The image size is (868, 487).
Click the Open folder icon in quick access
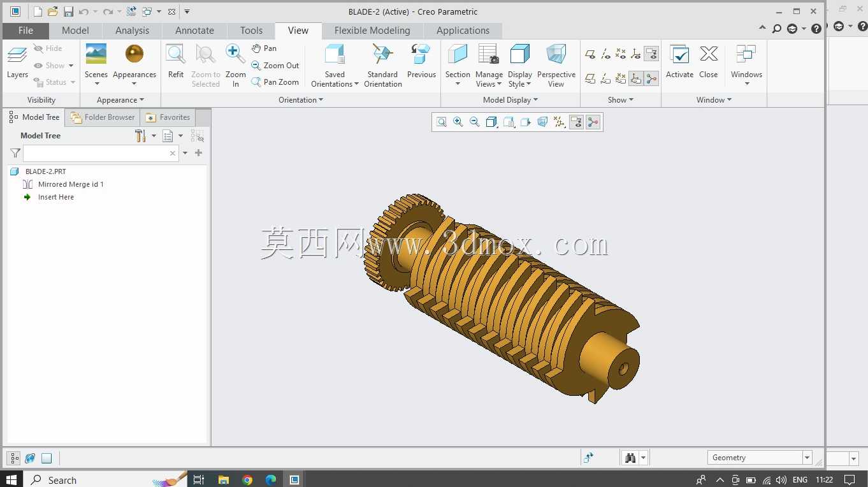tap(53, 11)
